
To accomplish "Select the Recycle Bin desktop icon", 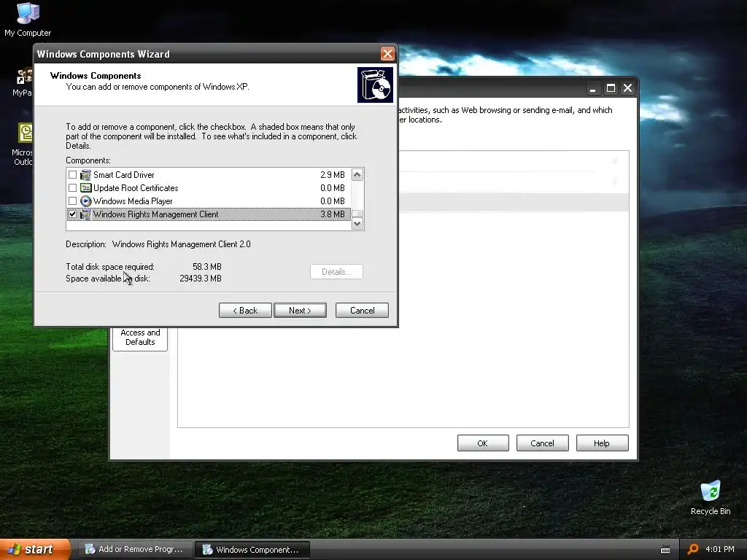I will click(711, 497).
